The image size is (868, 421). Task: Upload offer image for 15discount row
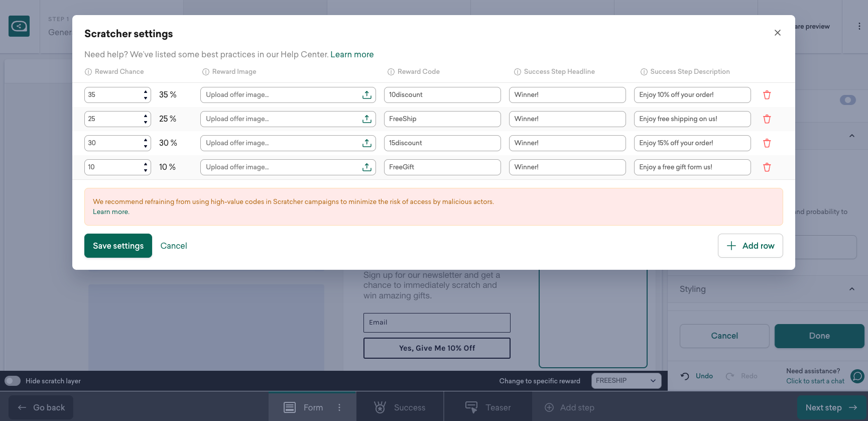[367, 143]
